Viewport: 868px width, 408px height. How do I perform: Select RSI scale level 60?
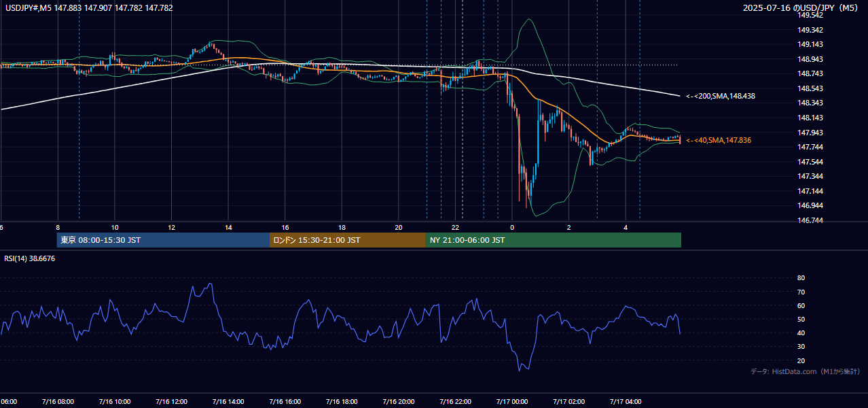coord(801,305)
